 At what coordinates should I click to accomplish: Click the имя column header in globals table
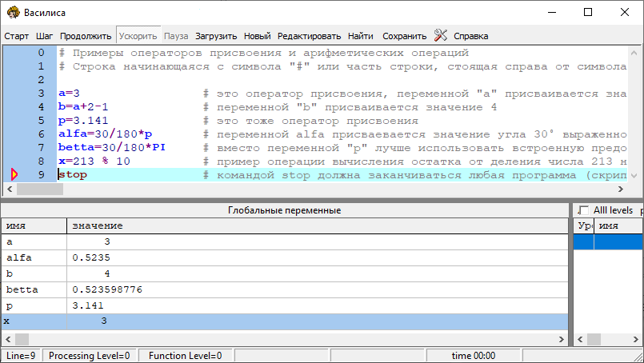click(34, 225)
